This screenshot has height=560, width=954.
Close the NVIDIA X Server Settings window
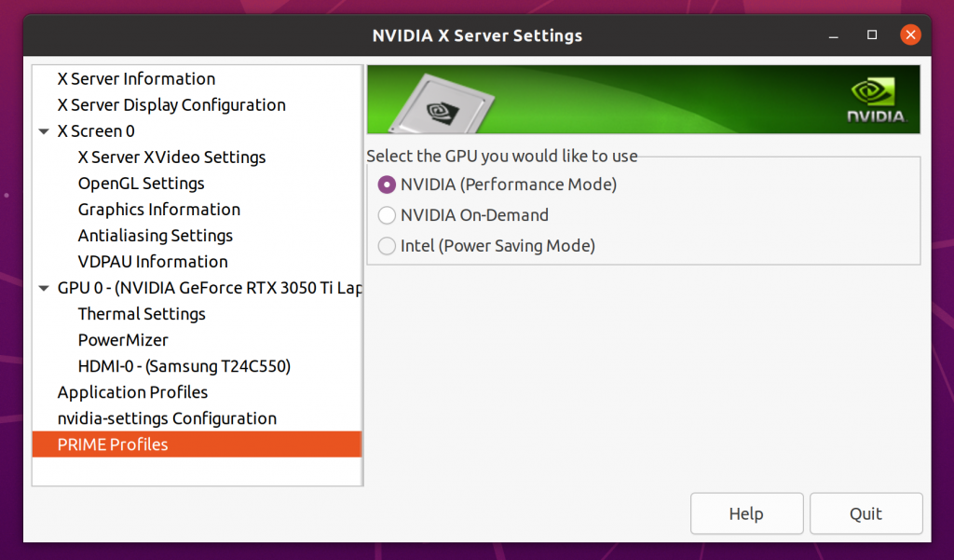click(x=910, y=35)
